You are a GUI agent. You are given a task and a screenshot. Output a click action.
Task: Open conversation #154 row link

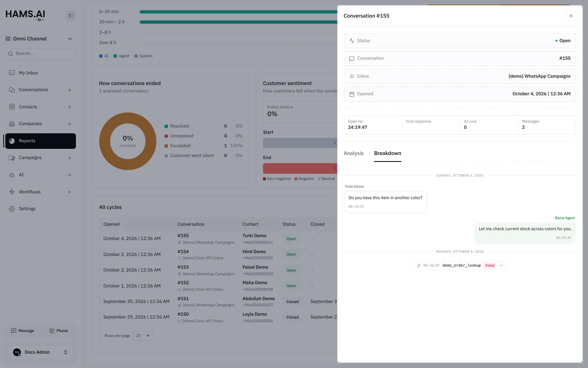pyautogui.click(x=183, y=252)
